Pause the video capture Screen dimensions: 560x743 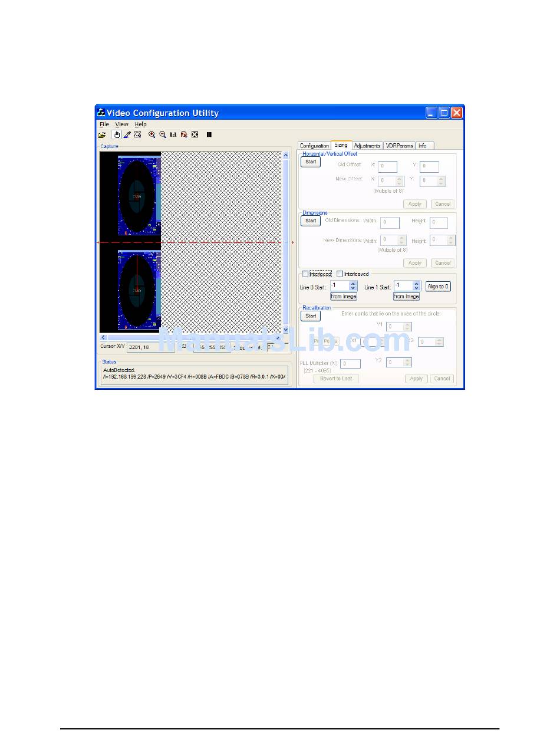209,135
